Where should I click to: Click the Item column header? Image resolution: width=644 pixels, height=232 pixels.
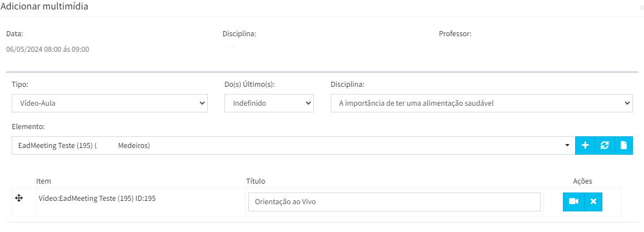43,181
